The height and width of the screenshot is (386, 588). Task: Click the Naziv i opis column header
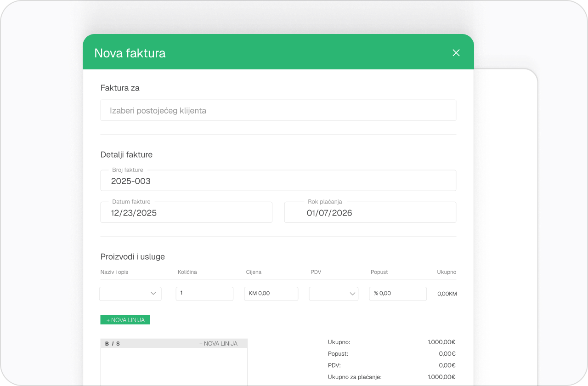click(x=114, y=272)
